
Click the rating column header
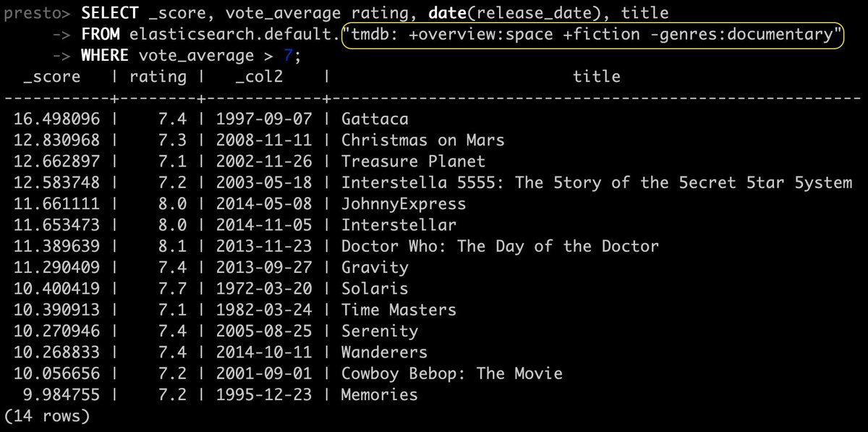(158, 77)
